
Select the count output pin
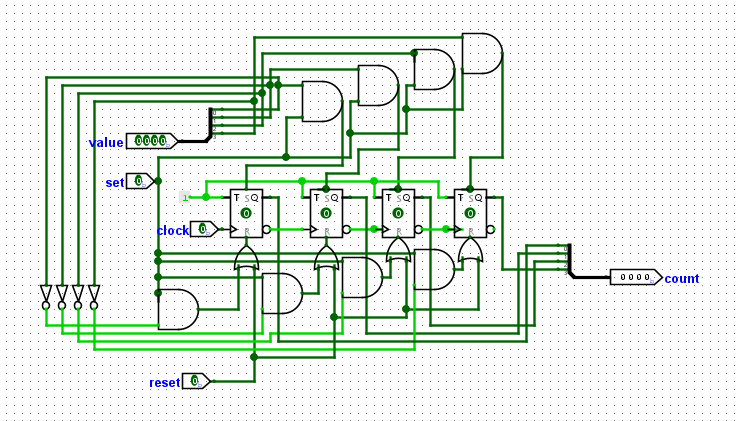click(636, 277)
